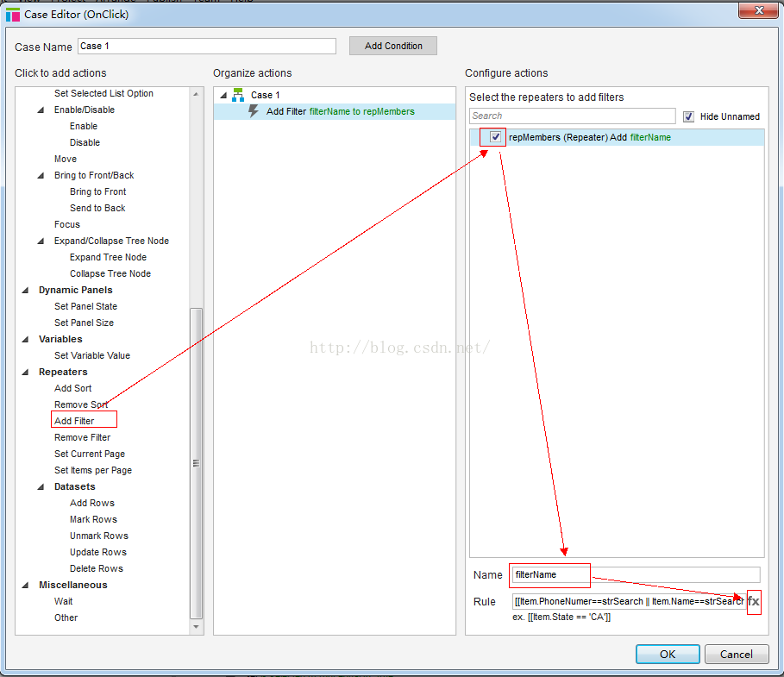Click the Case 1 tree icon
Image resolution: width=784 pixels, height=677 pixels.
238,95
